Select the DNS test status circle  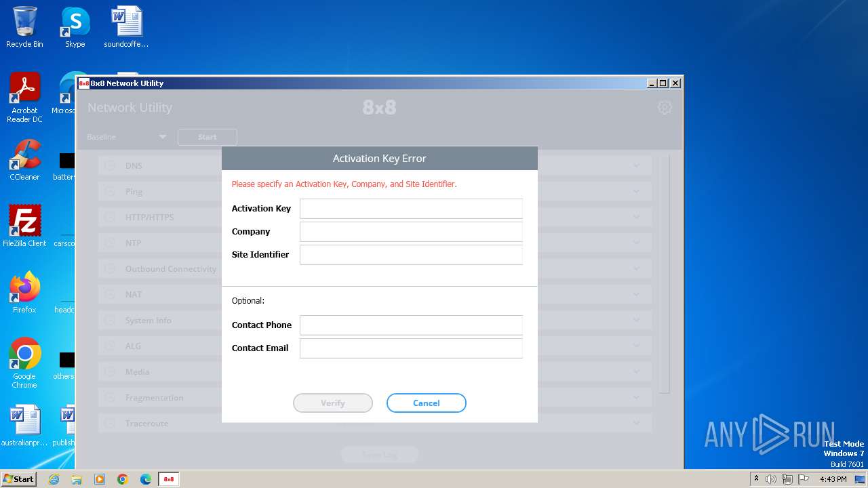coord(110,165)
